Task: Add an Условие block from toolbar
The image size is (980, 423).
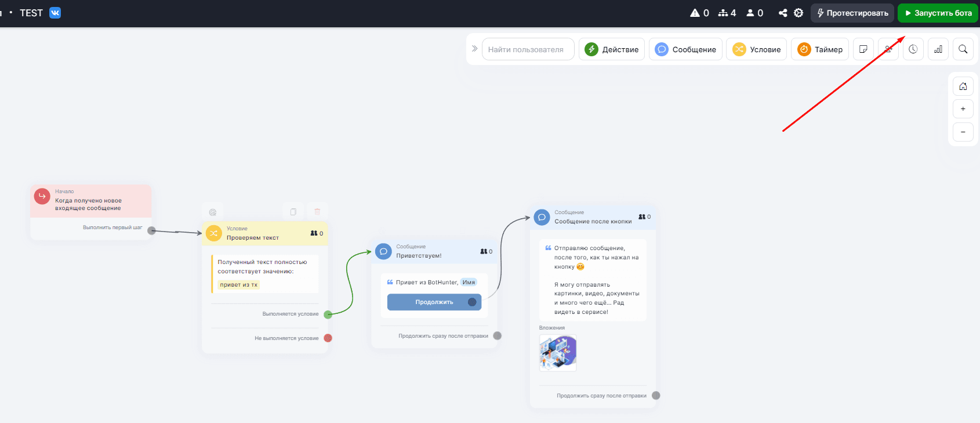Action: 756,49
